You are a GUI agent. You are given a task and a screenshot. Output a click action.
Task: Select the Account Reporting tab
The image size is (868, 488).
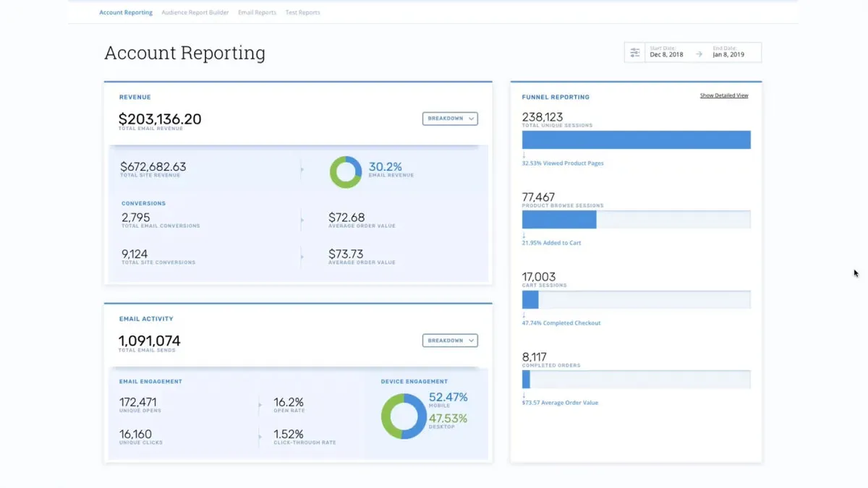pos(126,12)
